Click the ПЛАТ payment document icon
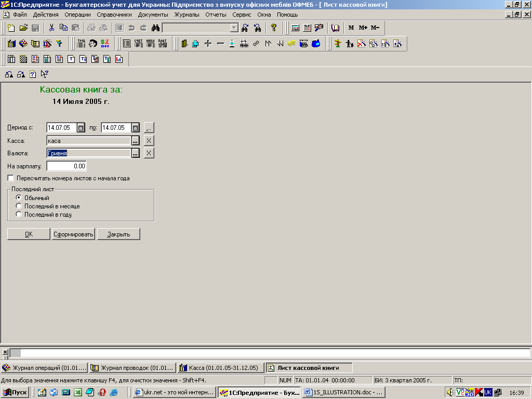Viewport: 532px width, 399px height. pos(163,44)
